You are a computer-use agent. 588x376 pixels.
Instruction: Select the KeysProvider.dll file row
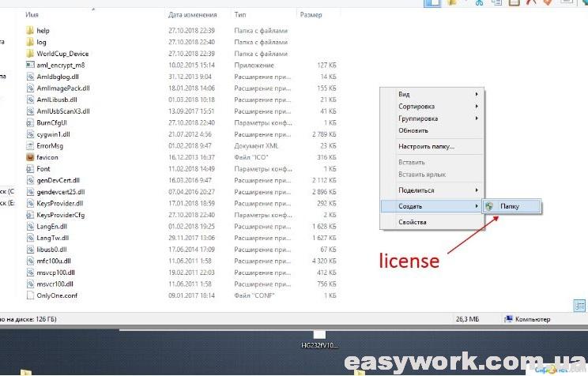click(x=60, y=203)
